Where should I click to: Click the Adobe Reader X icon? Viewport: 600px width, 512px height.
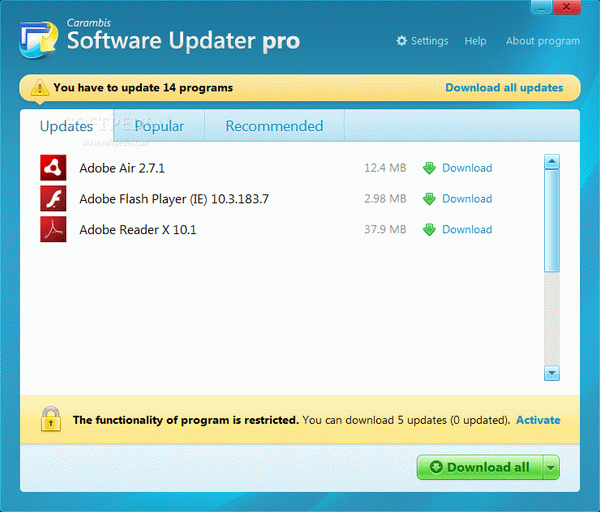[x=53, y=229]
